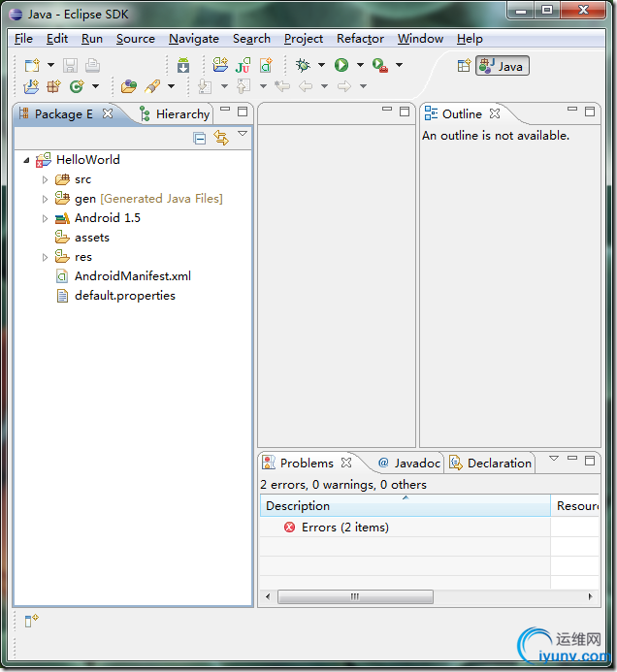This screenshot has width=617, height=672.
Task: Click Collapse All in Package Explorer
Action: pyautogui.click(x=200, y=138)
